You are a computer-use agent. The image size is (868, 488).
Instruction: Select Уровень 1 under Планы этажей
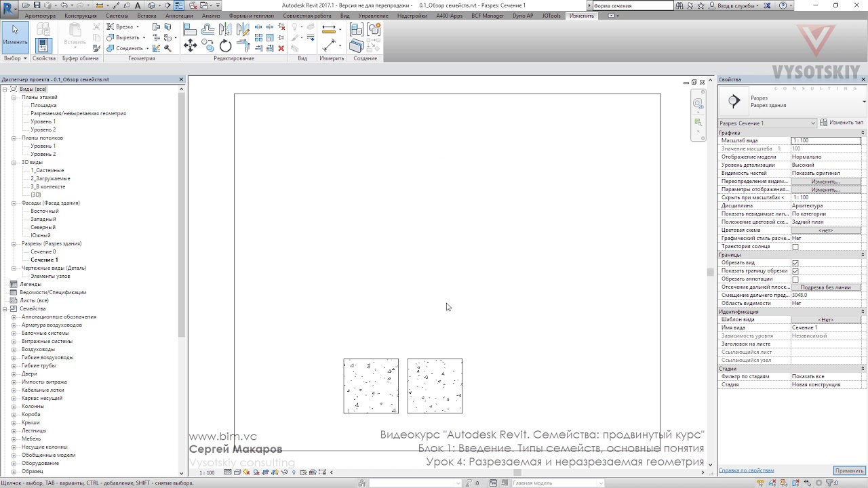(x=43, y=121)
